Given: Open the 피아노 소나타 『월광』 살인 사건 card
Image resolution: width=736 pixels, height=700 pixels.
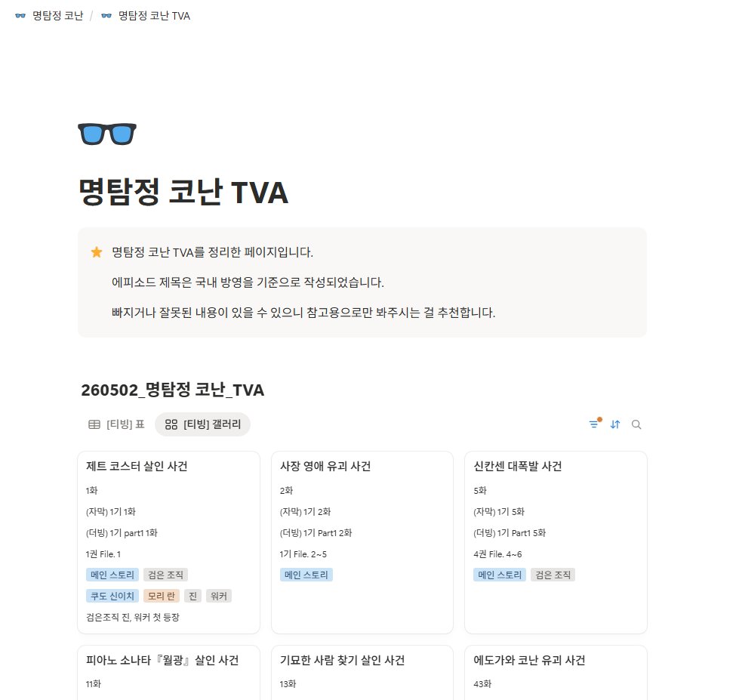Looking at the screenshot, I should point(168,673).
